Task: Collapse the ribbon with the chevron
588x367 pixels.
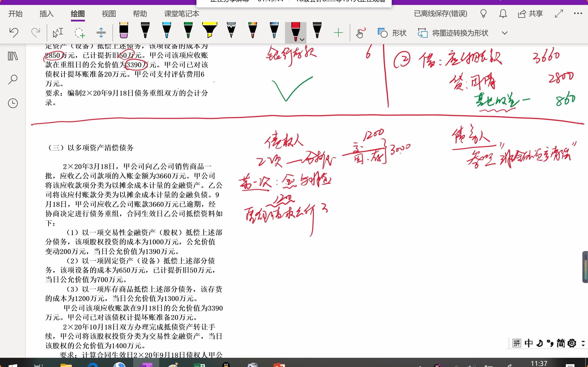Action: pyautogui.click(x=504, y=33)
